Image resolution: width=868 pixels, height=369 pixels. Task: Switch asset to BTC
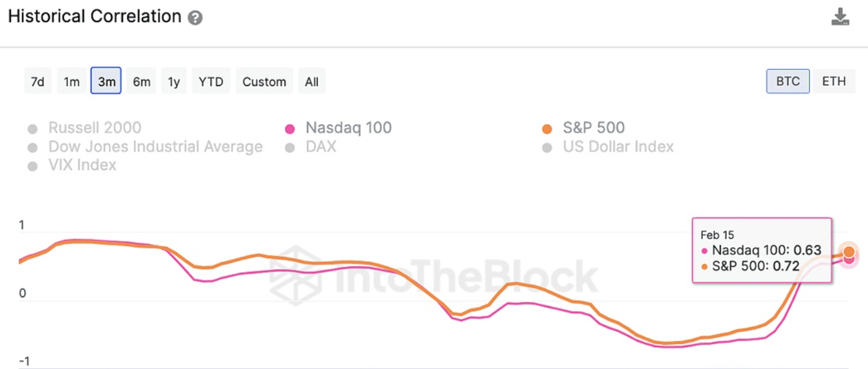788,81
